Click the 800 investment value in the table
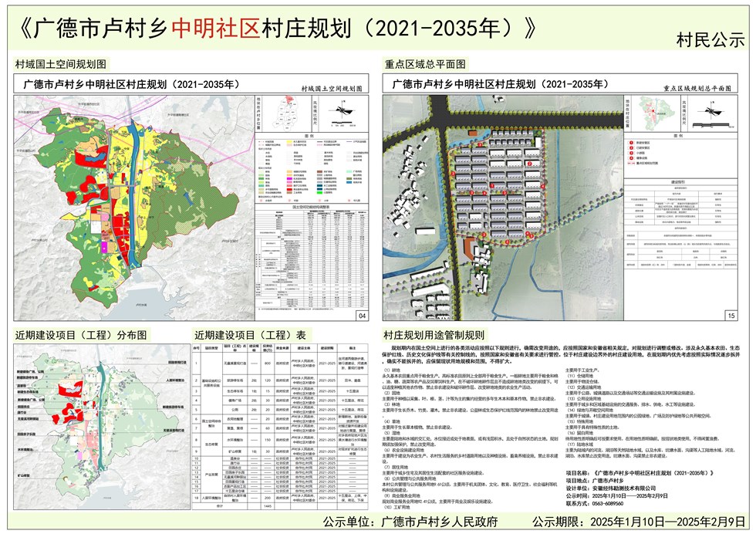Viewport: 756px width, 534px height. click(x=268, y=363)
